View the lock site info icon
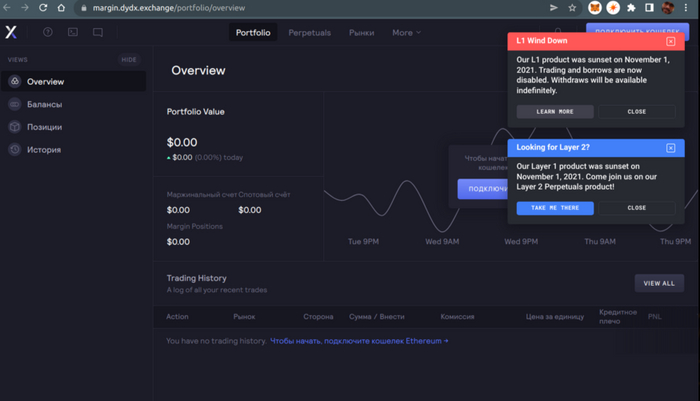The image size is (700, 401). point(83,8)
